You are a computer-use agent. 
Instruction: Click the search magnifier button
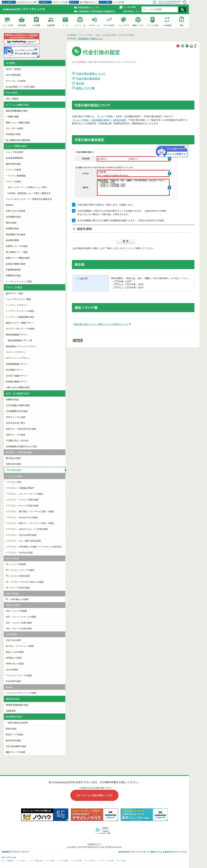click(x=182, y=9)
